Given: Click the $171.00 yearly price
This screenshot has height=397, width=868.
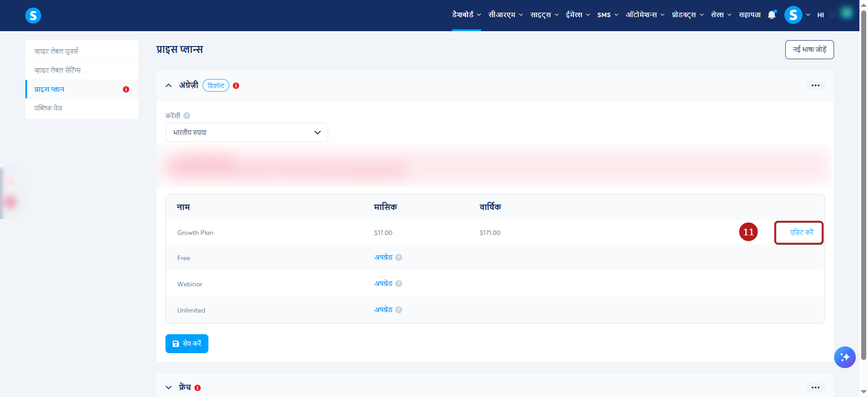Looking at the screenshot, I should 490,233.
